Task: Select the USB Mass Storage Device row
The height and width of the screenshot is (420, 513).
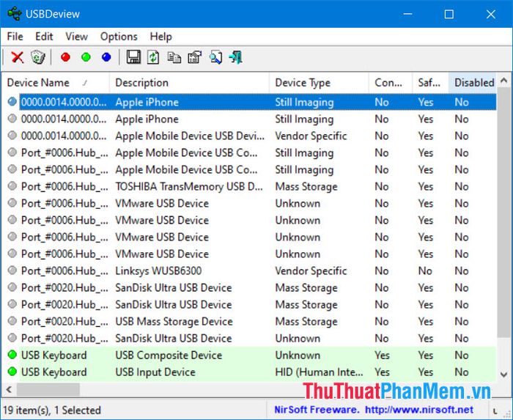Action: tap(249, 321)
